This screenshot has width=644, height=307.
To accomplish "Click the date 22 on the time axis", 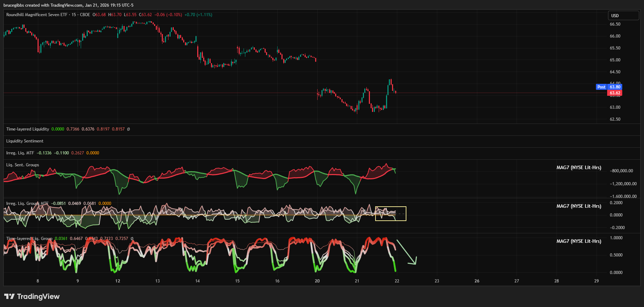I will click(x=397, y=281).
